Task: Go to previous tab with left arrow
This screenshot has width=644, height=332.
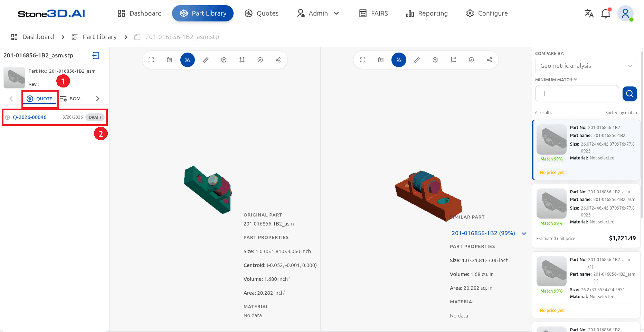Action: 11,99
